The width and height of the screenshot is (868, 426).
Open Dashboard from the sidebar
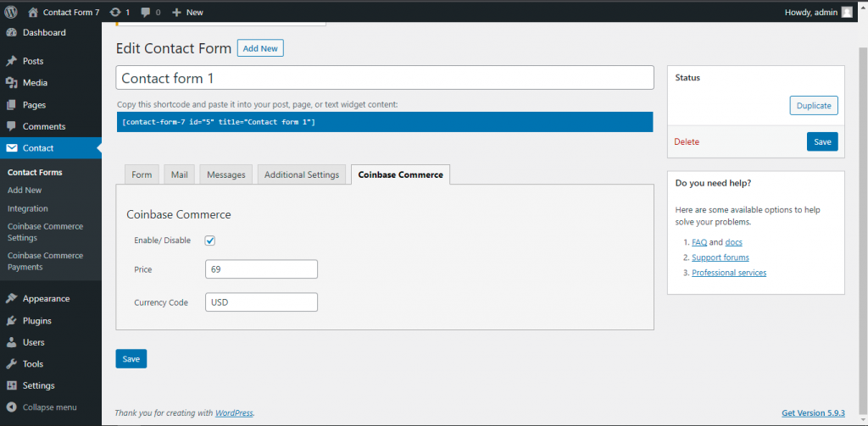pos(43,32)
